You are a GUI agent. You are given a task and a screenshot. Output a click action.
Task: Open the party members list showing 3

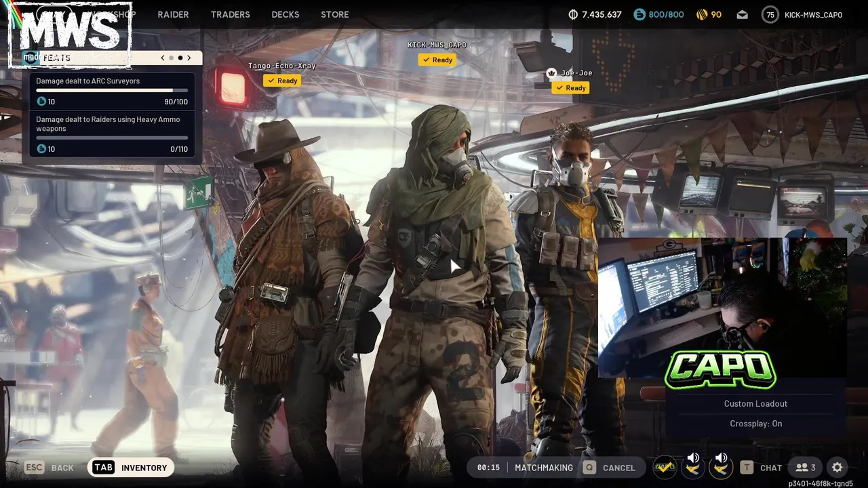(806, 468)
